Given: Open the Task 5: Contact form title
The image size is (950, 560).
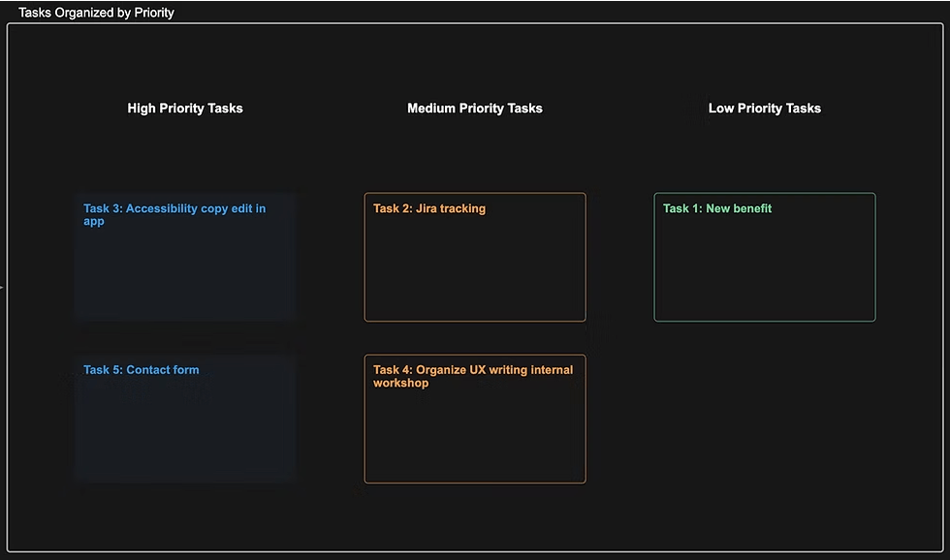Looking at the screenshot, I should point(141,370).
